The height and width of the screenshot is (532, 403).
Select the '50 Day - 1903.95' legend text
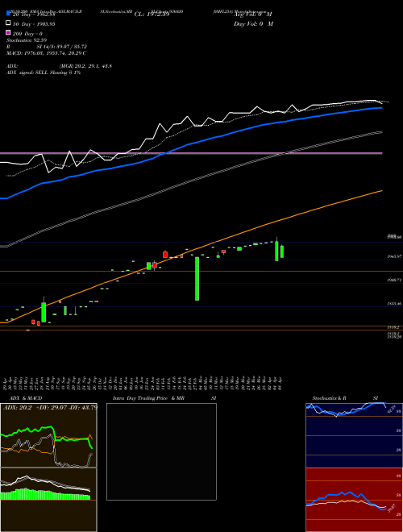pyautogui.click(x=34, y=23)
